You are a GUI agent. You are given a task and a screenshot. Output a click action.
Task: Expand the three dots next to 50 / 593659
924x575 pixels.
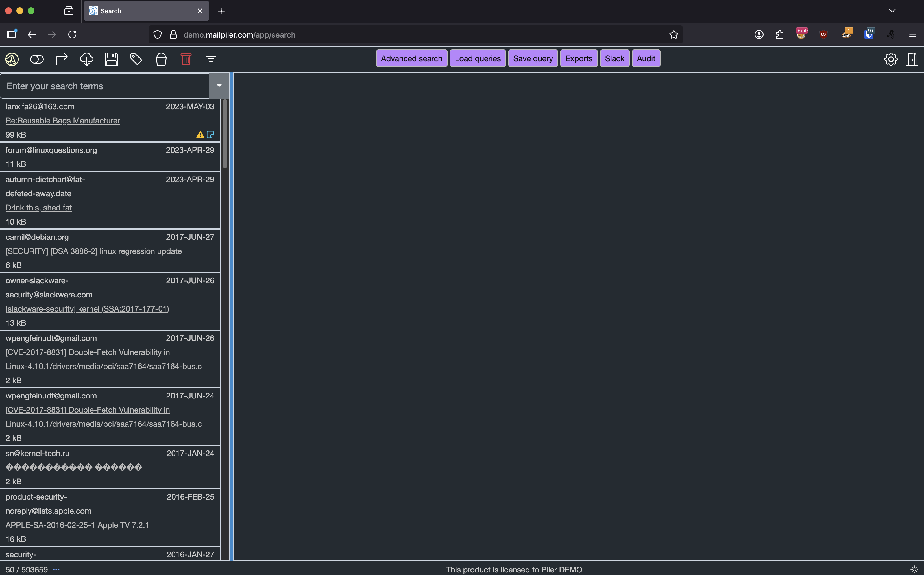click(56, 569)
